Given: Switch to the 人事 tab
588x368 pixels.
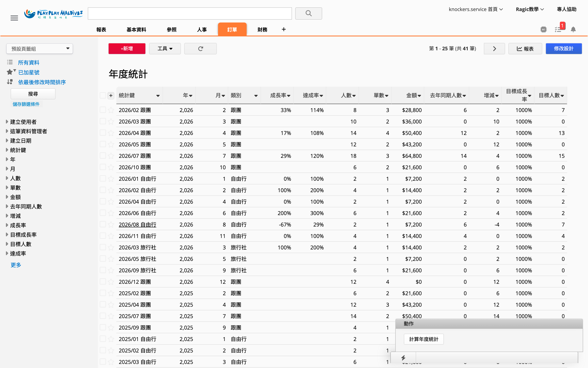Looking at the screenshot, I should (x=202, y=29).
